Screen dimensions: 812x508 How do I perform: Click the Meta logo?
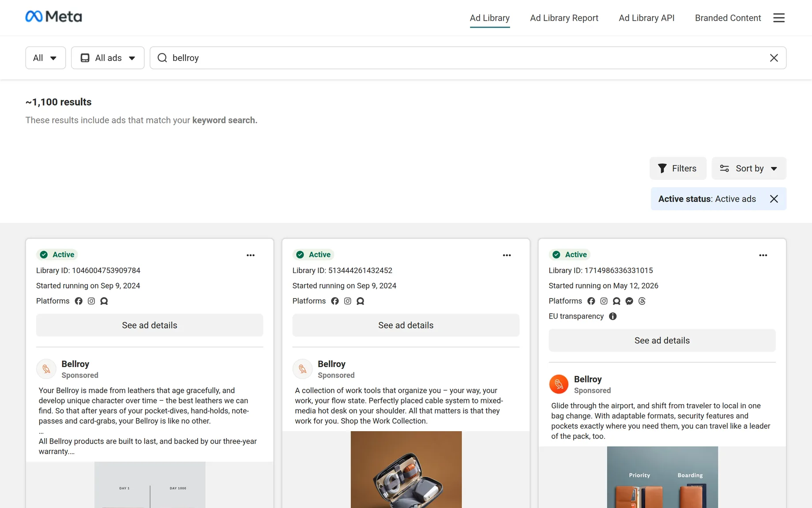point(53,17)
